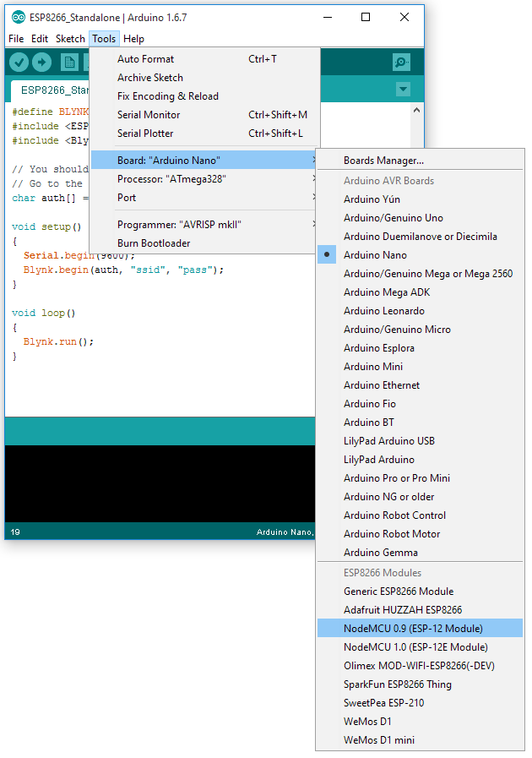Click the Blynk.run(); code line
This screenshot has width=532, height=758.
(x=58, y=341)
